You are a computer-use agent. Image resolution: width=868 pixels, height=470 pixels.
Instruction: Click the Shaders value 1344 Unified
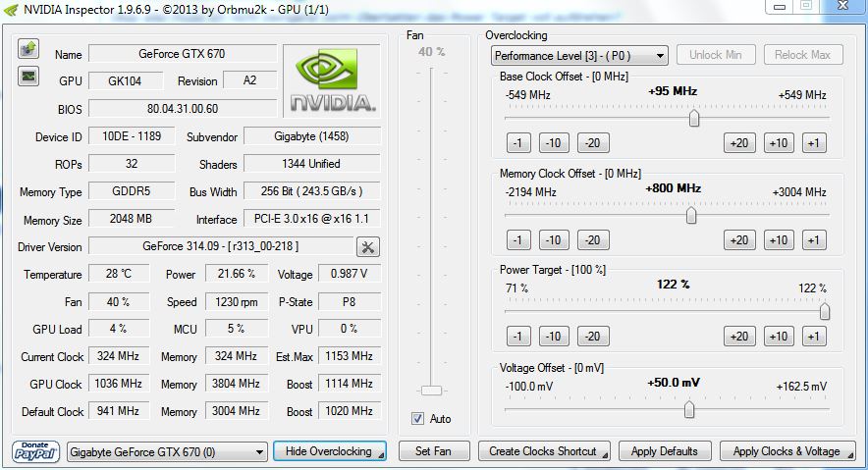311,164
